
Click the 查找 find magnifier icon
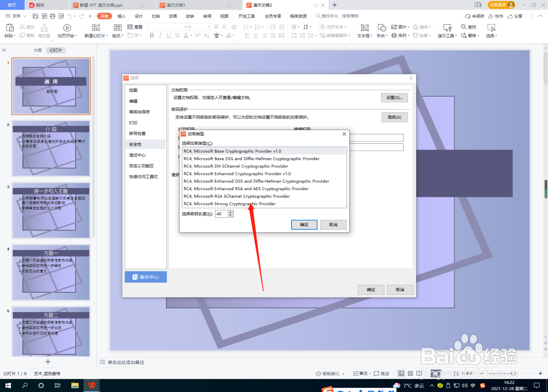(464, 27)
